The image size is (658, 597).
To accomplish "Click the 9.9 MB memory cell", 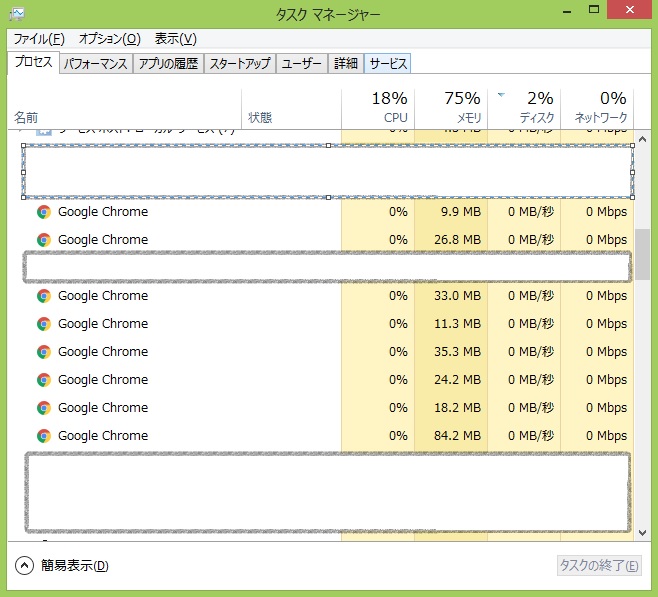I will (x=451, y=212).
